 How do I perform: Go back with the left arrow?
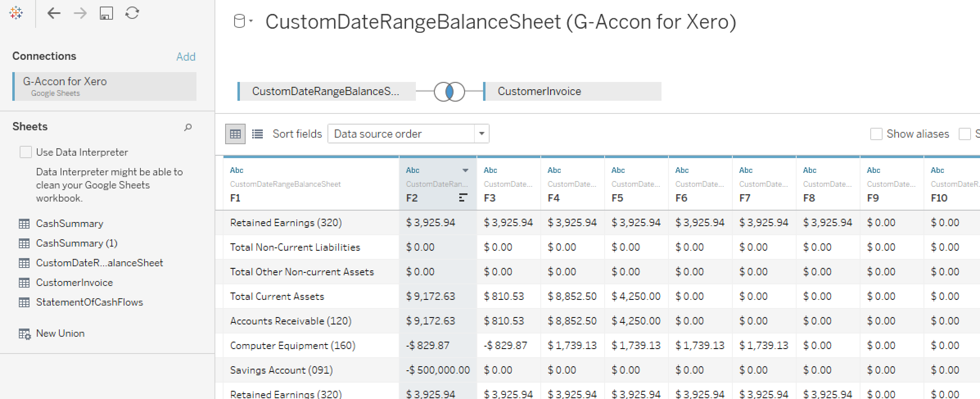54,14
